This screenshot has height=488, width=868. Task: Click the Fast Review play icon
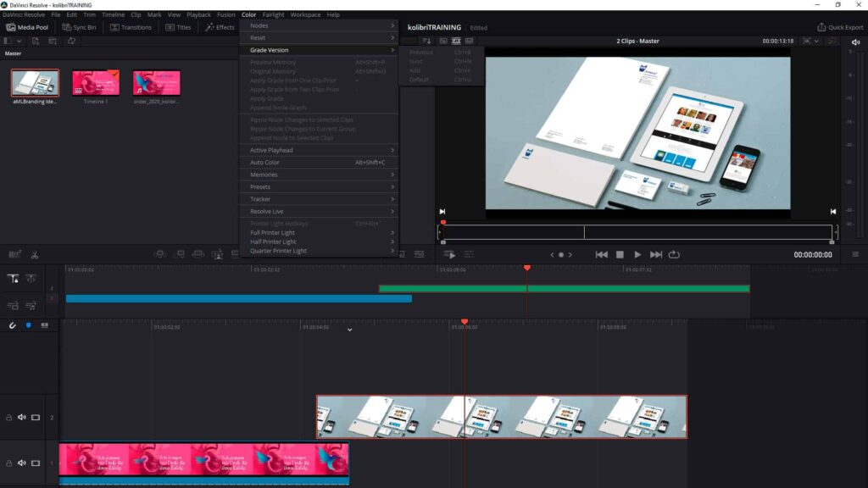(x=449, y=254)
